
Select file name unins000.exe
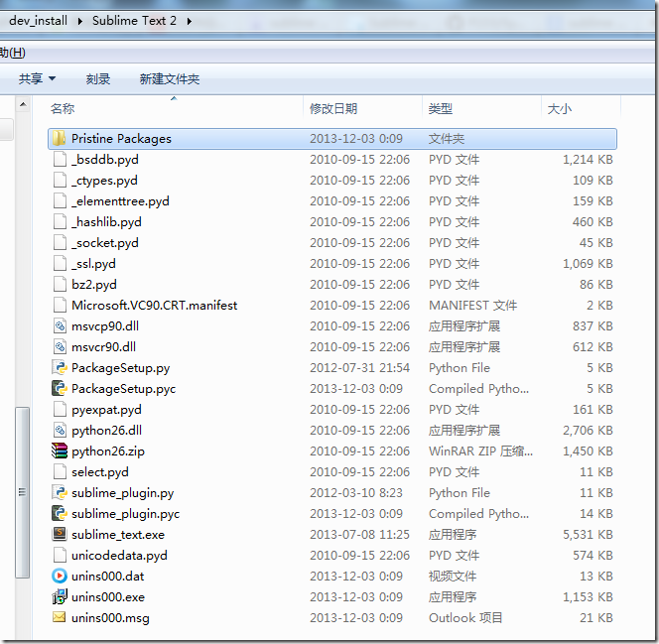(108, 597)
